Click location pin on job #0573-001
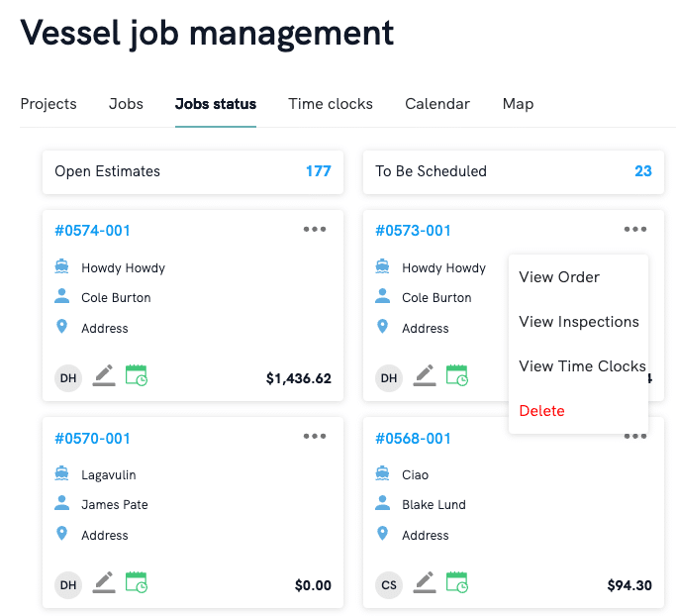Image resolution: width=676 pixels, height=616 pixels. coord(382,327)
